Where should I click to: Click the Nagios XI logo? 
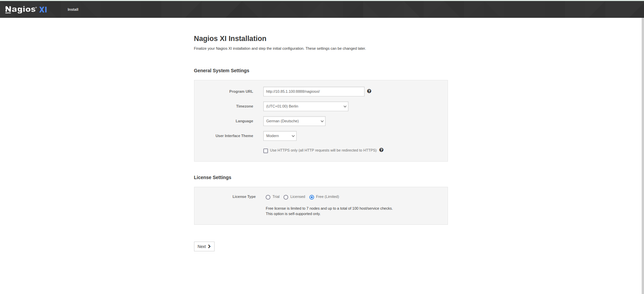coord(26,9)
